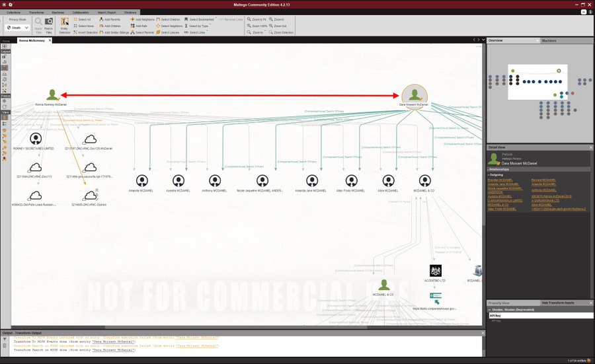
Task: Open the Windows ribbon tab
Action: (x=130, y=13)
